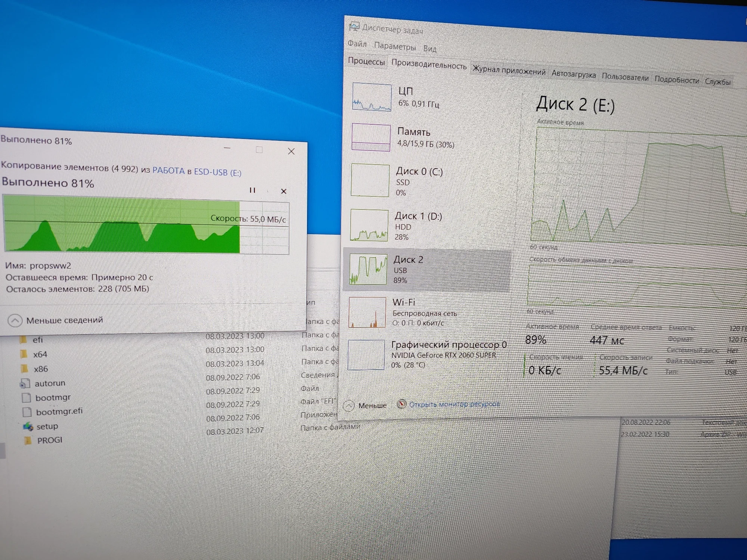Select the ЦП performance graph thumbnail
This screenshot has height=560, width=747.
tap(372, 97)
